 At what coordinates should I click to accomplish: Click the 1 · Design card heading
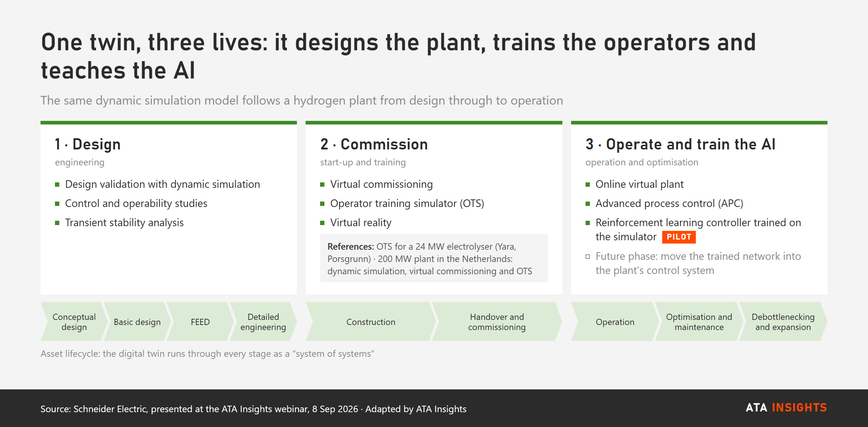pyautogui.click(x=88, y=144)
